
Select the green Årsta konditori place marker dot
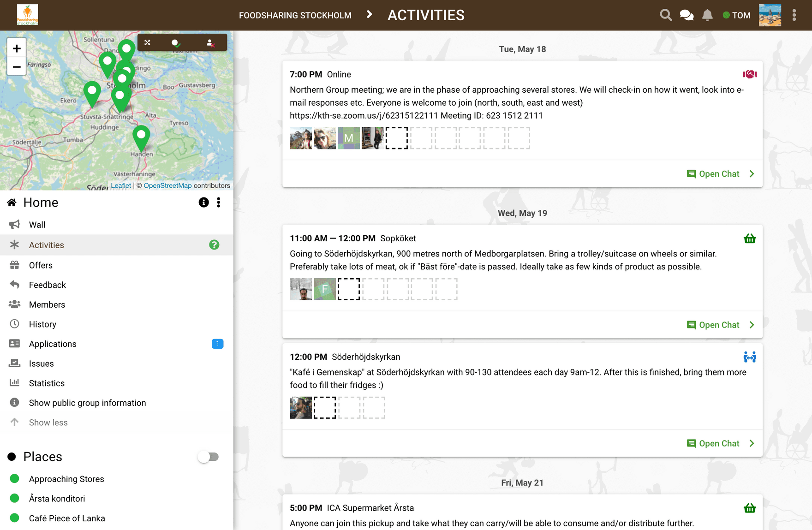click(15, 498)
